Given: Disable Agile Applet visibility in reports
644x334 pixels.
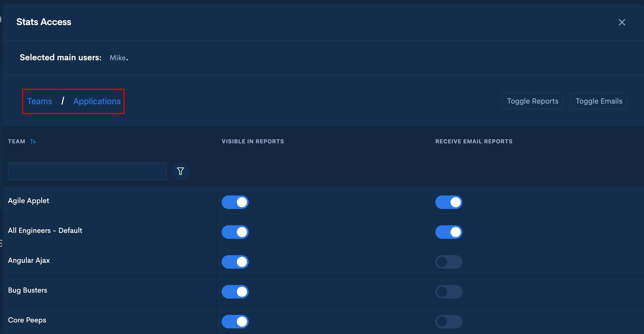Looking at the screenshot, I should 235,202.
